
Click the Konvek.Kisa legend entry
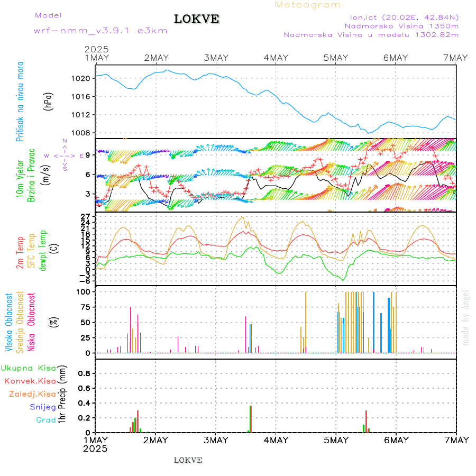coord(30,381)
